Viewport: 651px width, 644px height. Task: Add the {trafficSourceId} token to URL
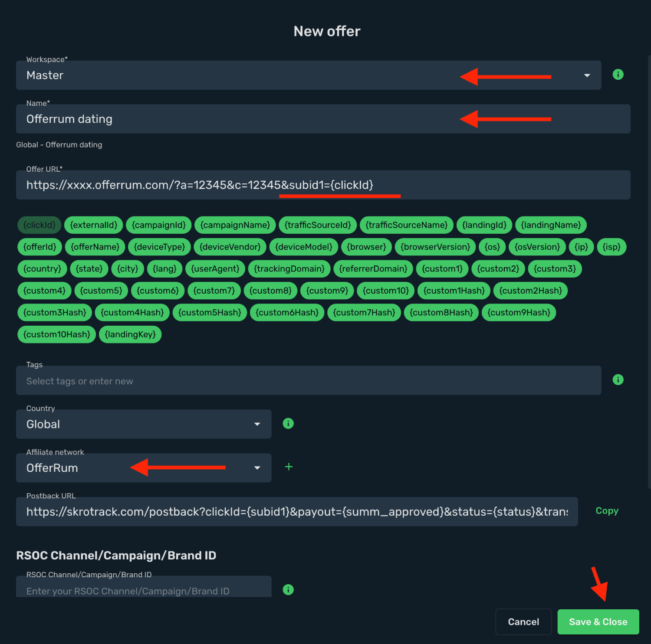(x=318, y=225)
